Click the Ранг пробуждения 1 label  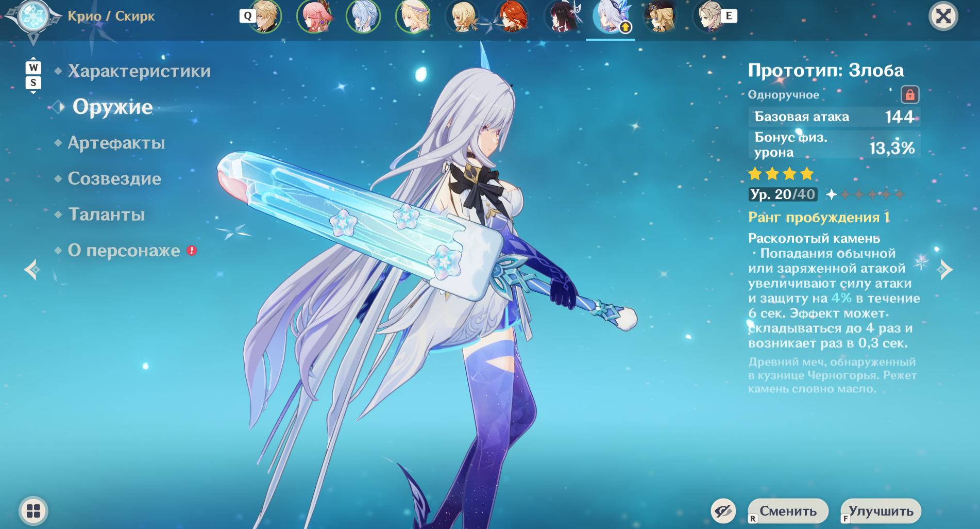[x=819, y=218]
